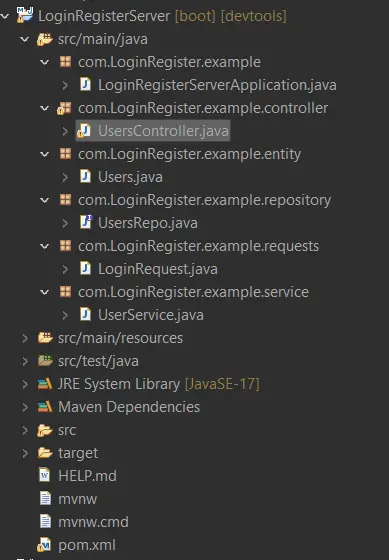Screen dimensions: 389x560
Task: Select the UserService.java file name
Action: click(151, 315)
